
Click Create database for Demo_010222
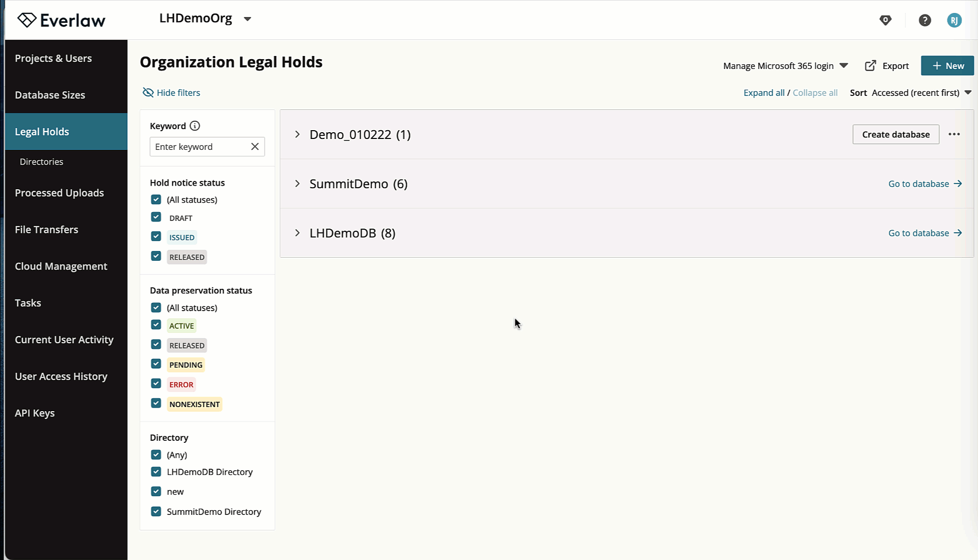(896, 134)
